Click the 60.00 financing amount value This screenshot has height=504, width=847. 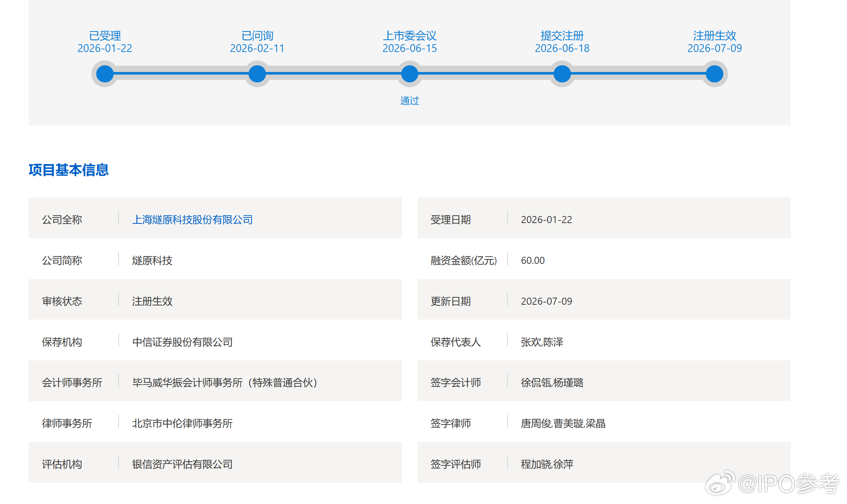click(533, 261)
